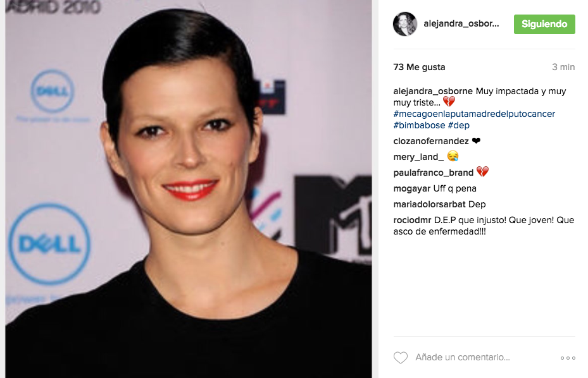Image resolution: width=588 pixels, height=378 pixels.
Task: Open hashtag #mecagoenlaputamadredelputocancer
Action: (x=474, y=114)
